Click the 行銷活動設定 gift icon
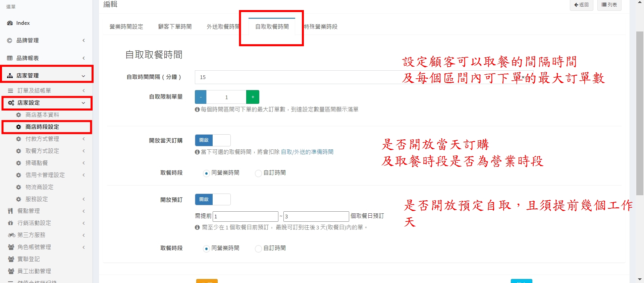This screenshot has height=283, width=644. pyautogui.click(x=11, y=223)
